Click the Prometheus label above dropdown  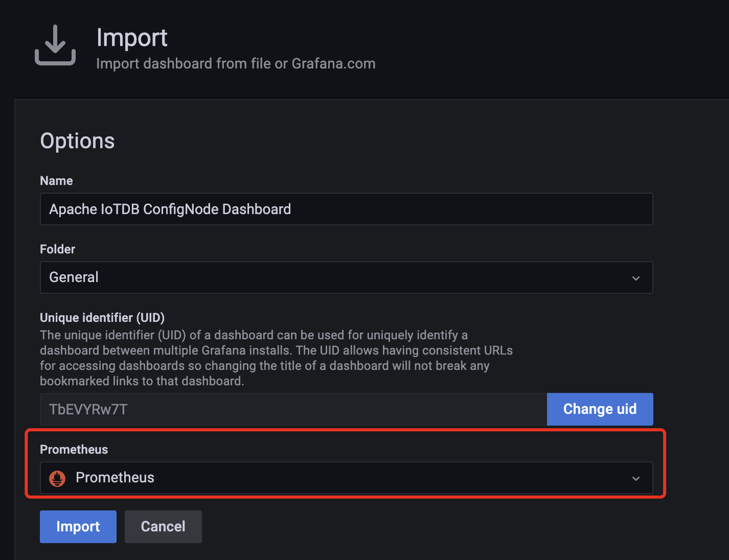pyautogui.click(x=73, y=449)
